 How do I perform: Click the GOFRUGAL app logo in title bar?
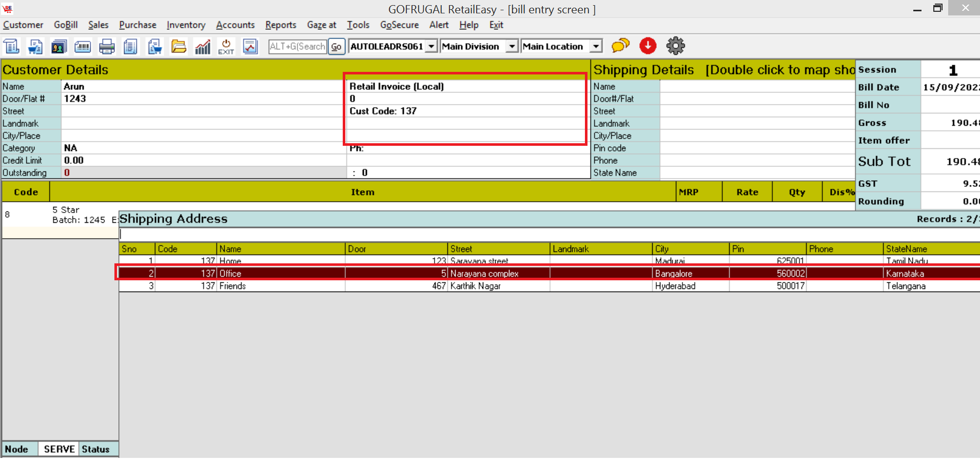[x=8, y=8]
